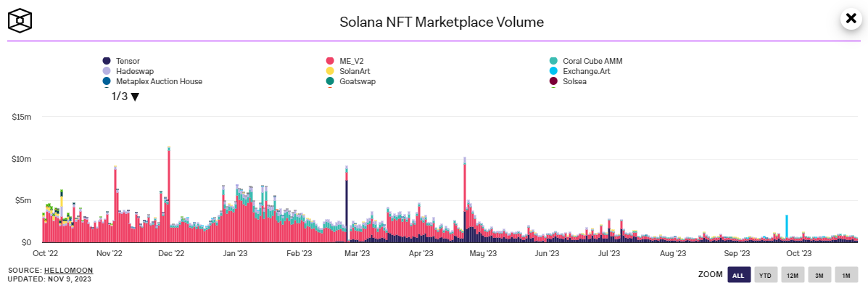Toggle the Metaplex Auction House legend dot
Screen dimensions: 868x288
click(107, 81)
